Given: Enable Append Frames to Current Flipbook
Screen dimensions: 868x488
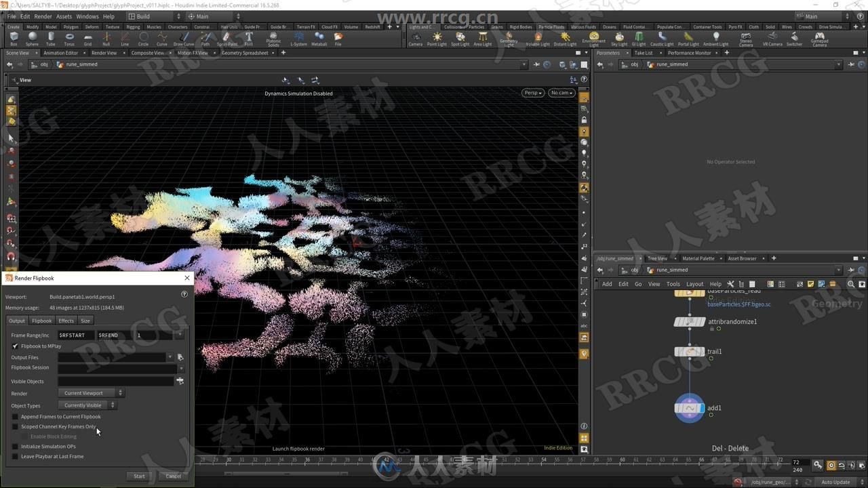Looking at the screenshot, I should pos(15,417).
